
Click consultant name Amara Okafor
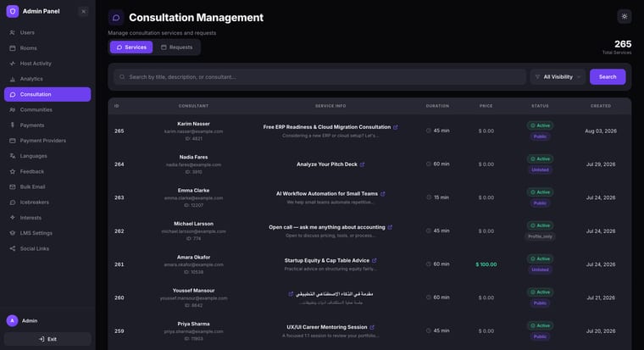point(193,257)
